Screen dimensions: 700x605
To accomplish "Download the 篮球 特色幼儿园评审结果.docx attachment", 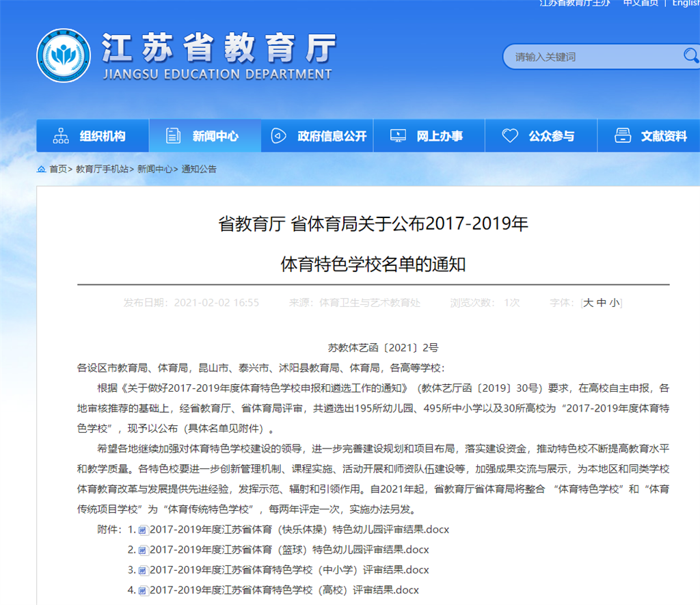I will pyautogui.click(x=289, y=550).
